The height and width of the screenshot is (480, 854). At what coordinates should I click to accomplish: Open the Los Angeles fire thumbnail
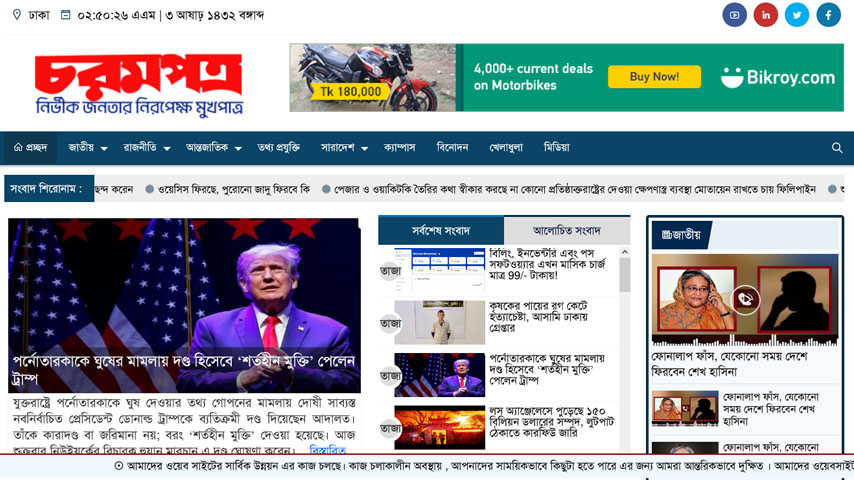click(440, 427)
